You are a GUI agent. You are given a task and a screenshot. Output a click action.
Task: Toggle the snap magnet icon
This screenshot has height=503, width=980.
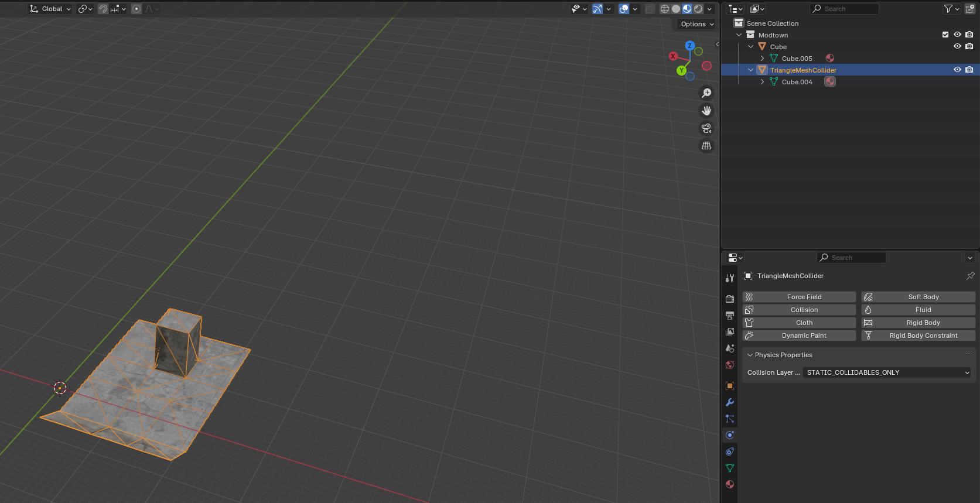[103, 9]
